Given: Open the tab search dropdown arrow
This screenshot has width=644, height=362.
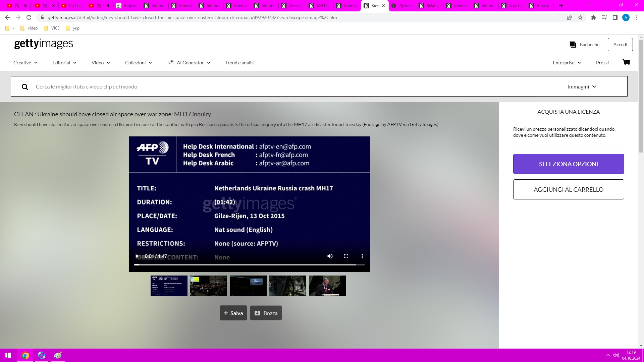Looking at the screenshot, I should (590, 5).
